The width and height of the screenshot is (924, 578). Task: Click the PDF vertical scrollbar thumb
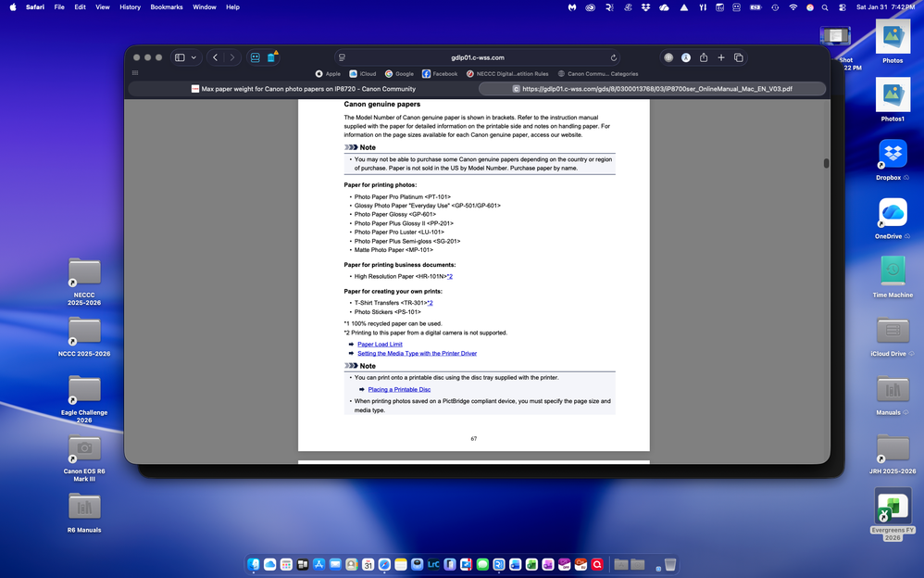tap(826, 163)
